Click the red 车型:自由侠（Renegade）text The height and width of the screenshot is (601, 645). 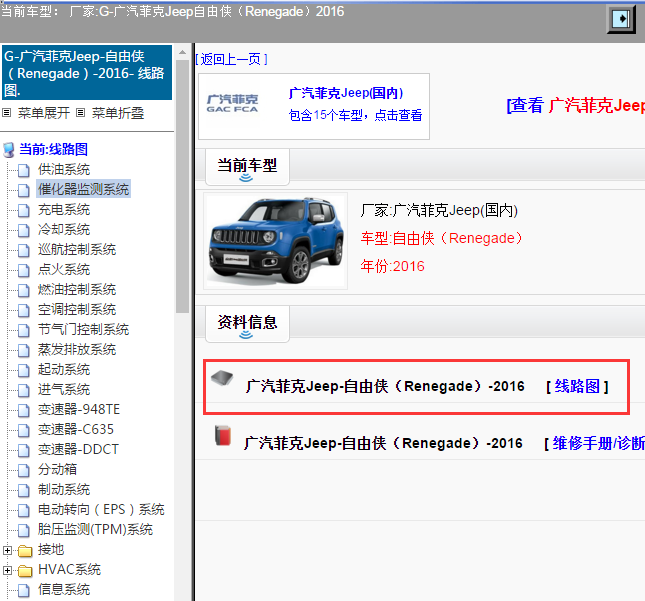pyautogui.click(x=441, y=238)
